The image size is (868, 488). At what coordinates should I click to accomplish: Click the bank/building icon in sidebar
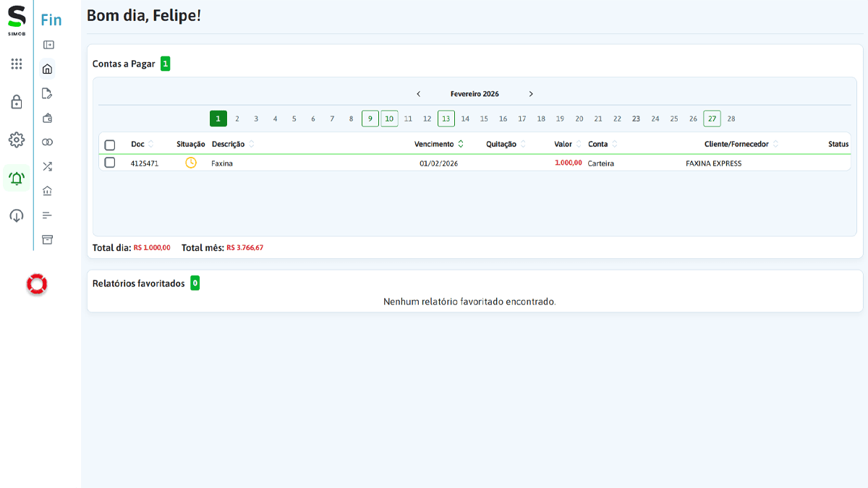coord(47,190)
